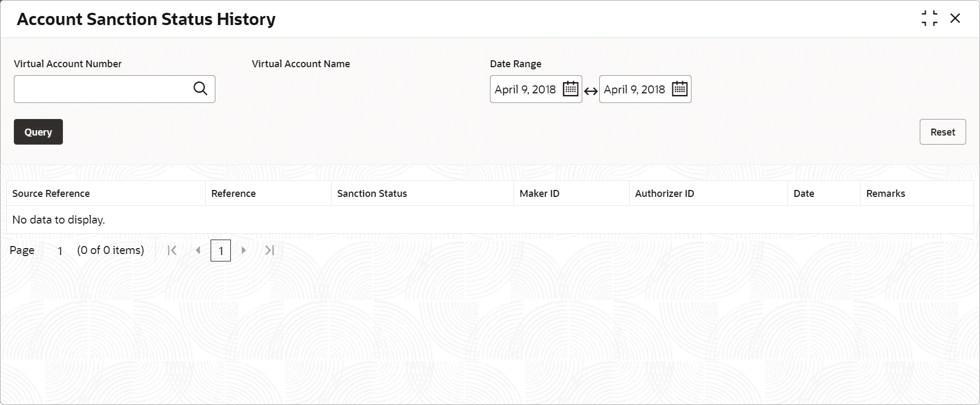The width and height of the screenshot is (980, 405).
Task: Go to the previous page
Action: click(198, 250)
